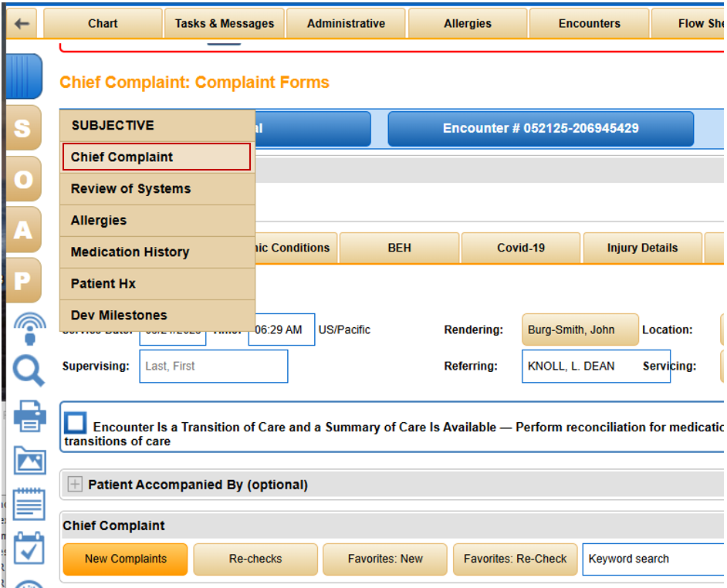Click the printer icon
Image resolution: width=727 pixels, height=588 pixels.
(29, 417)
